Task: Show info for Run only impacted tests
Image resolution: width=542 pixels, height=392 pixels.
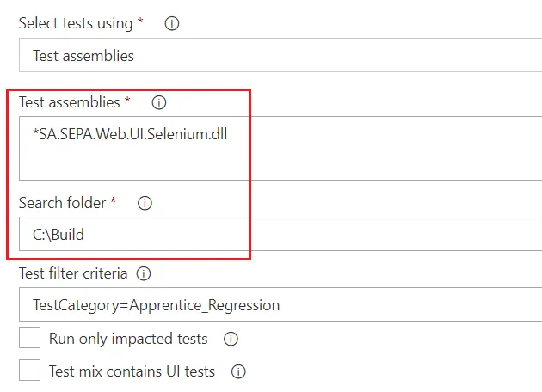Action: [231, 339]
